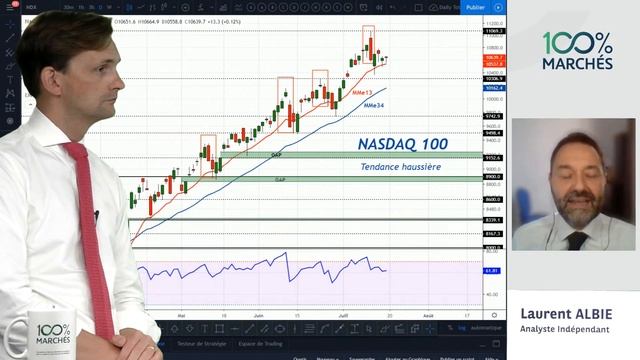Click the upper green GAP zone label
Viewport: 640px width, 360px height.
pyautogui.click(x=276, y=155)
